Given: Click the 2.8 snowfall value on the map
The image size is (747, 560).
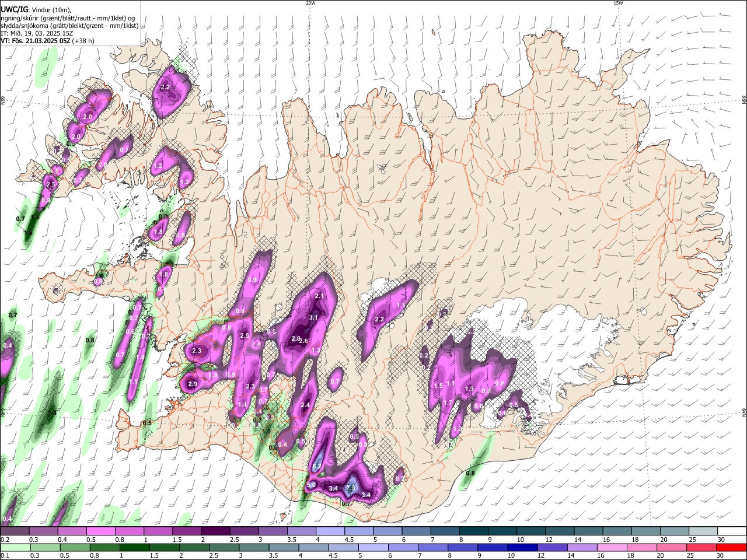Looking at the screenshot, I should pyautogui.click(x=296, y=339).
